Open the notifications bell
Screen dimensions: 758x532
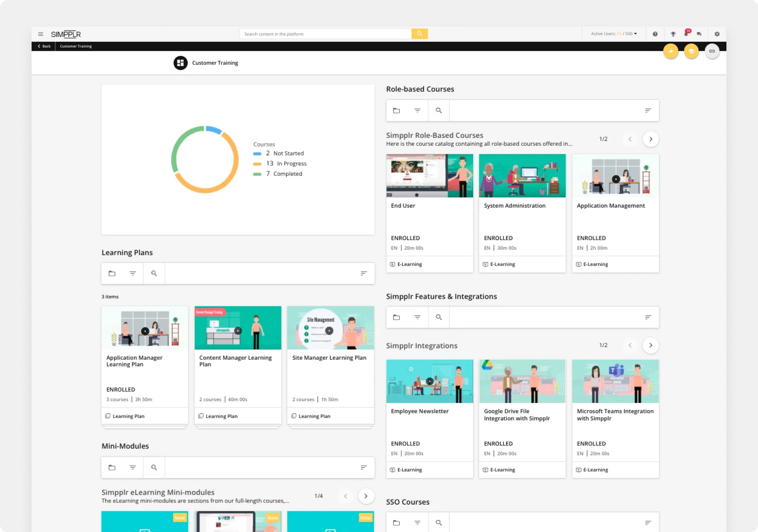coord(686,34)
